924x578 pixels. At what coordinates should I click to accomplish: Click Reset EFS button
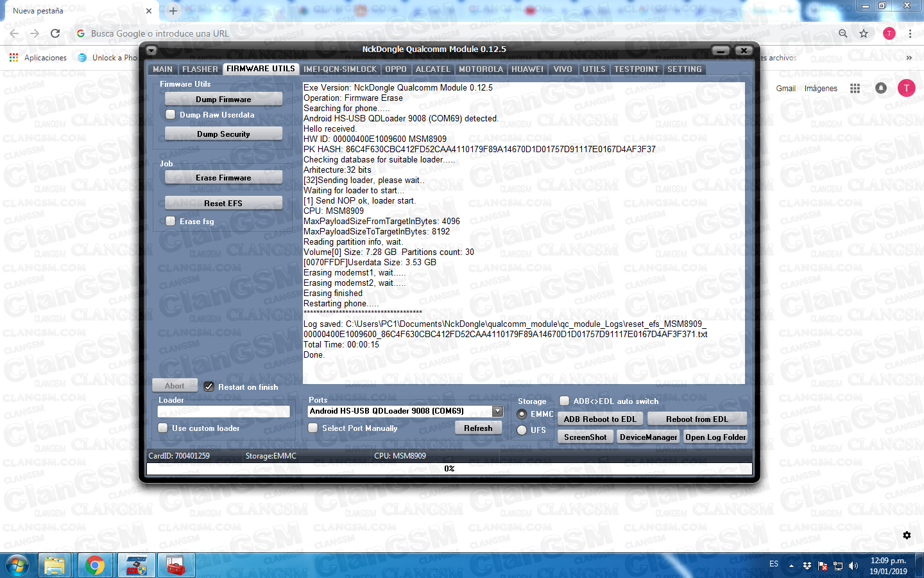pyautogui.click(x=223, y=203)
